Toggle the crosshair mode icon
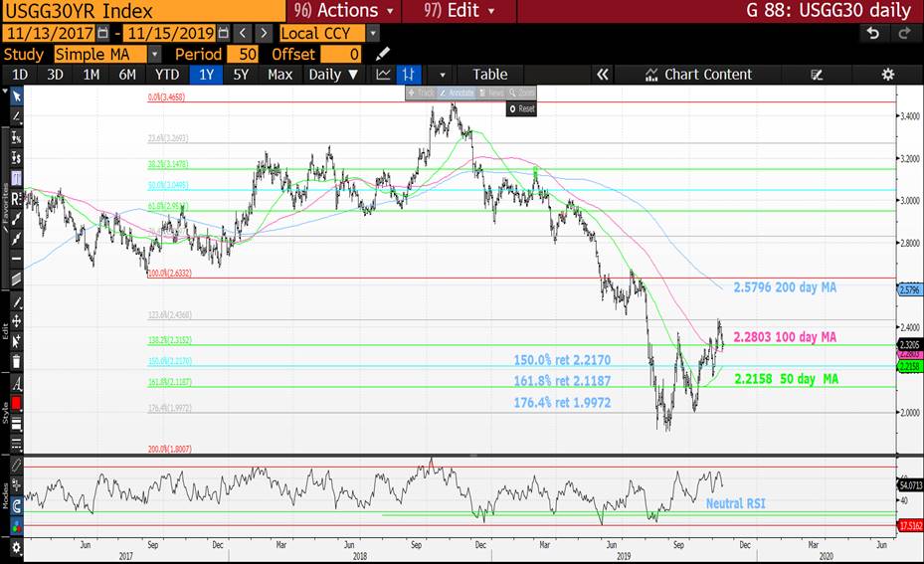This screenshot has width=924, height=564. click(16, 485)
